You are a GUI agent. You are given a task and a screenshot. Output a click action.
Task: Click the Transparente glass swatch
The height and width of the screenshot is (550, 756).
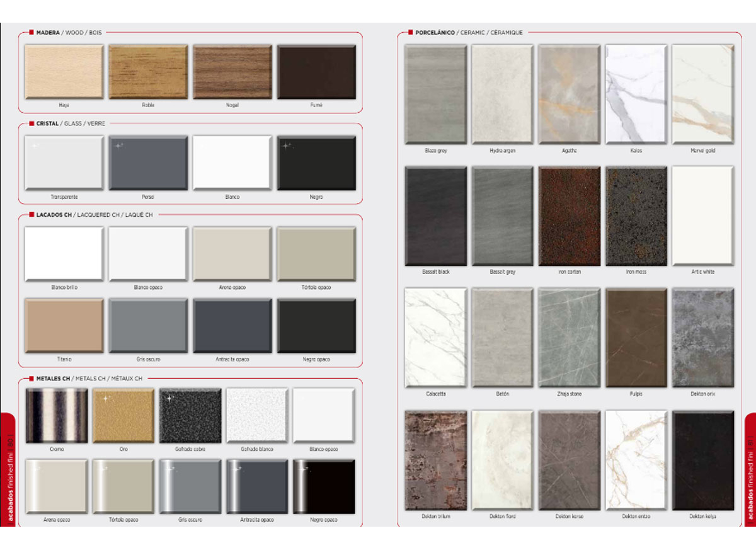[64, 163]
